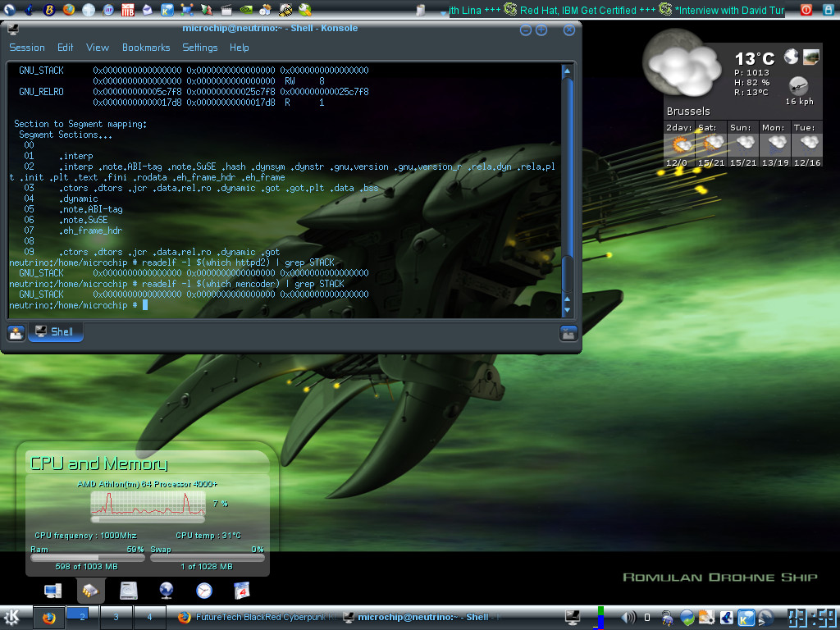Switch to virtual desktop 4 in pager

[149, 618]
